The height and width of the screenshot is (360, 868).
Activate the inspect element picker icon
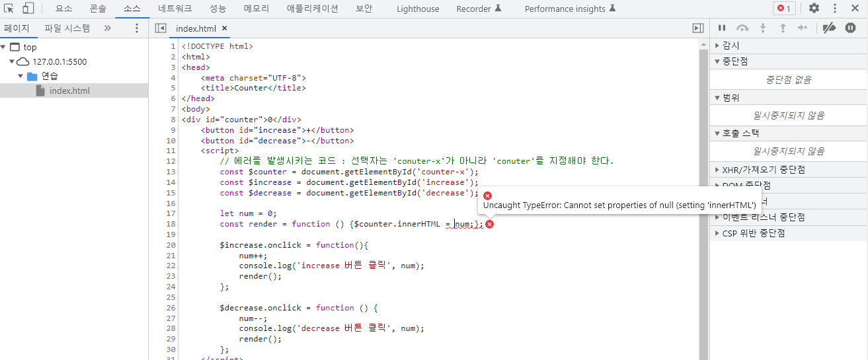(9, 9)
